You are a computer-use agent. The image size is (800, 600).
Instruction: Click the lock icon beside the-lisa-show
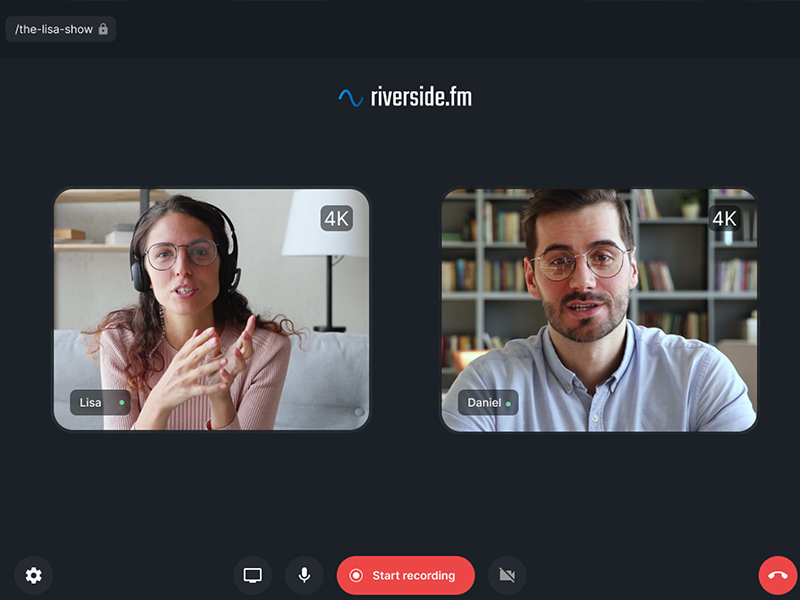tap(103, 29)
